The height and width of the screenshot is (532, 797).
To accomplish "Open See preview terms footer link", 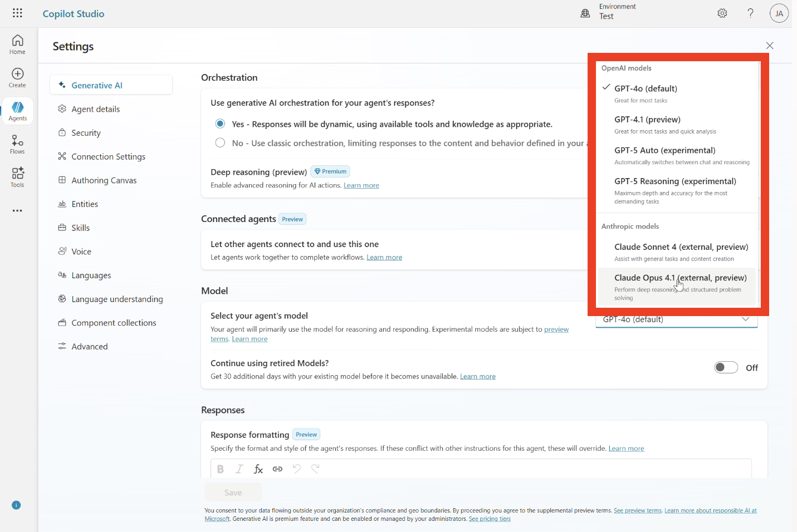I will click(638, 510).
